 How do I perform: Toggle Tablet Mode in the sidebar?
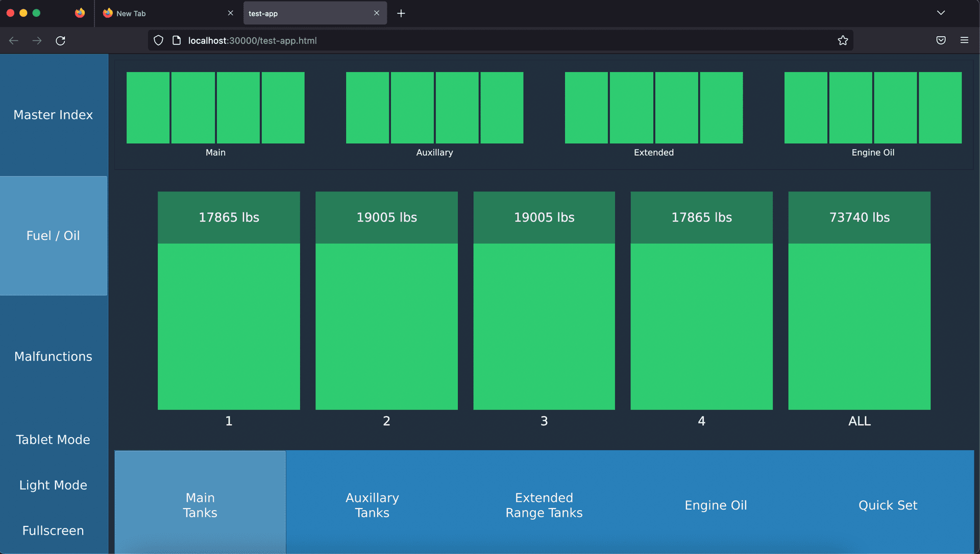[53, 440]
